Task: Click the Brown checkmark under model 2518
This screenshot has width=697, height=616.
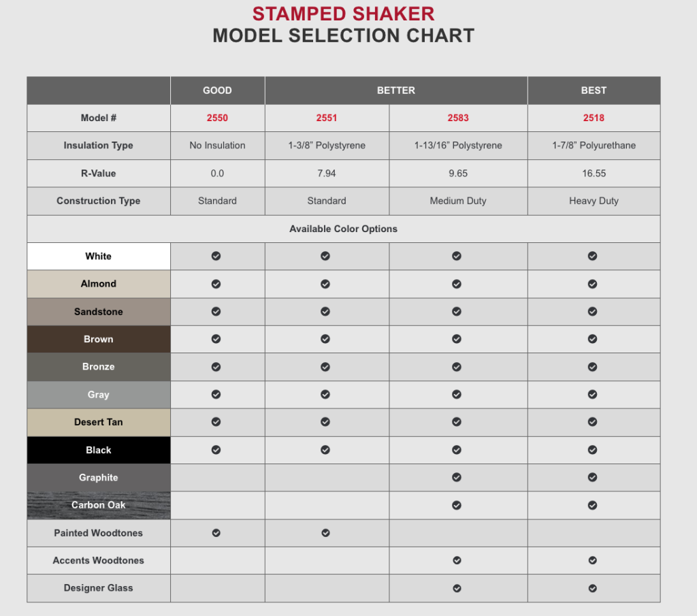Action: click(x=593, y=339)
